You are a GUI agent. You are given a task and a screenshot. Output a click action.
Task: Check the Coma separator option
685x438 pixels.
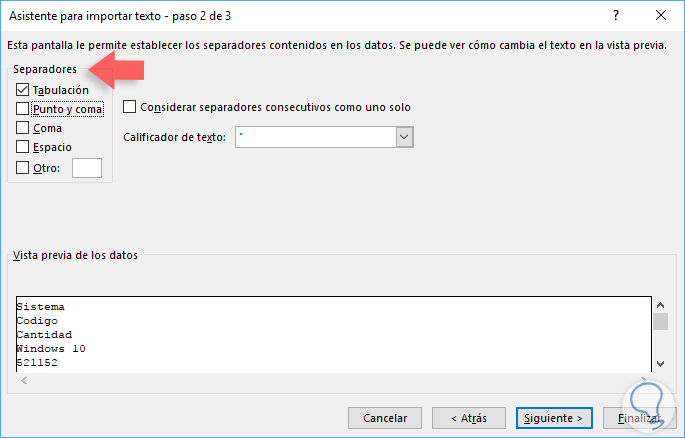coord(23,128)
